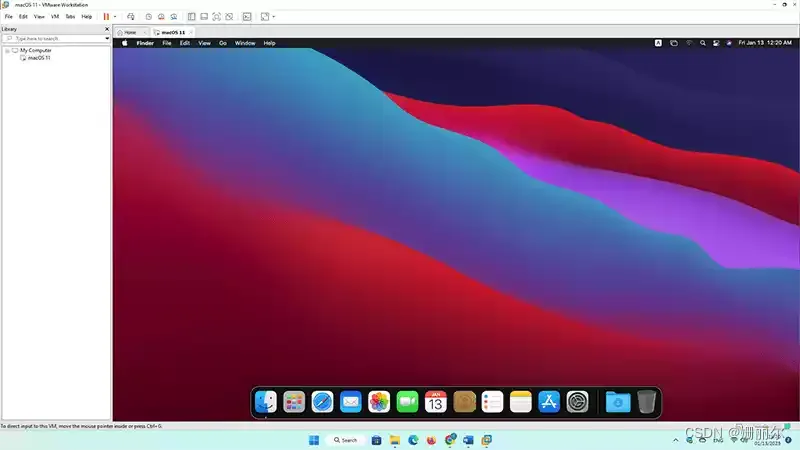The image size is (800, 450).
Task: Open the Downloads folder in the dock
Action: (618, 402)
